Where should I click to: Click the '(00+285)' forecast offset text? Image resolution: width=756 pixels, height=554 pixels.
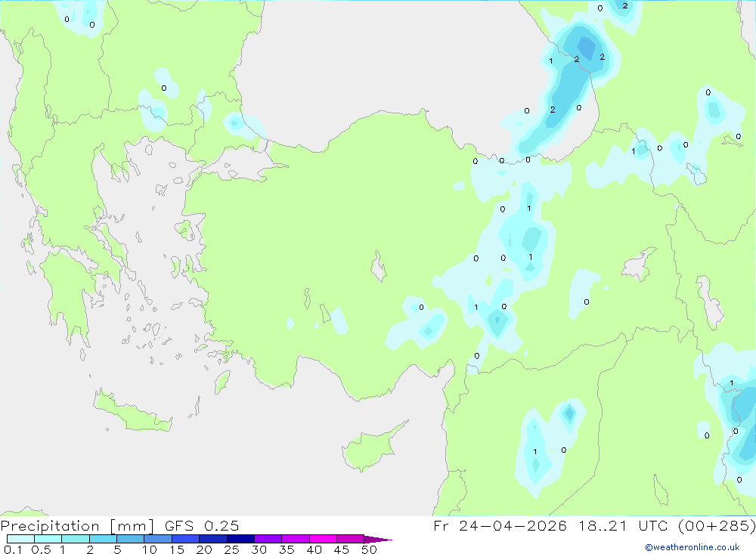(x=717, y=525)
